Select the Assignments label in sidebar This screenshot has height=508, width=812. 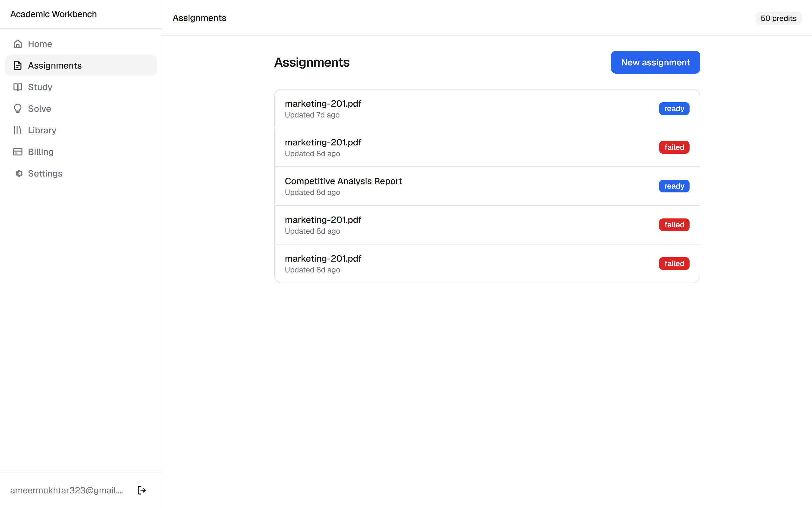(55, 65)
